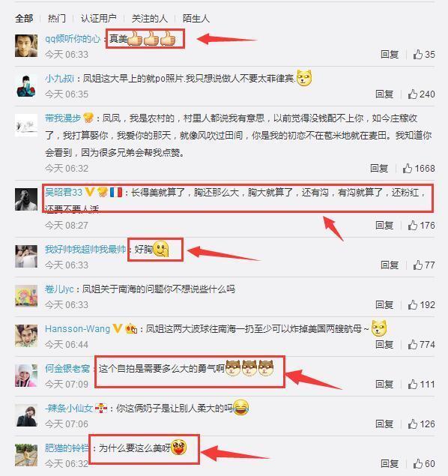The width and height of the screenshot is (448, 476).
Task: Like the comment by Hansson-Wang with 774
Action: tap(413, 344)
